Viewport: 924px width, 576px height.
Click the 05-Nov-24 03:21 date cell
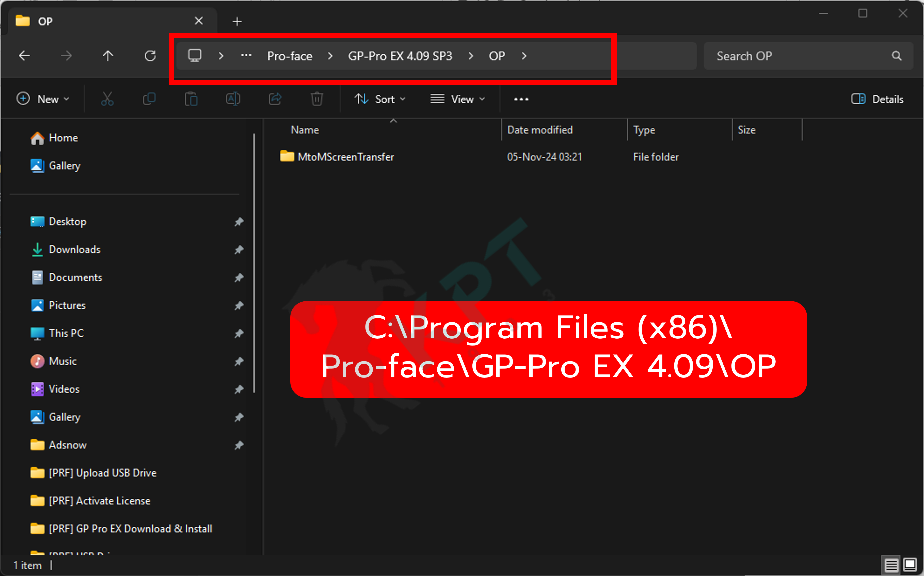click(x=545, y=157)
